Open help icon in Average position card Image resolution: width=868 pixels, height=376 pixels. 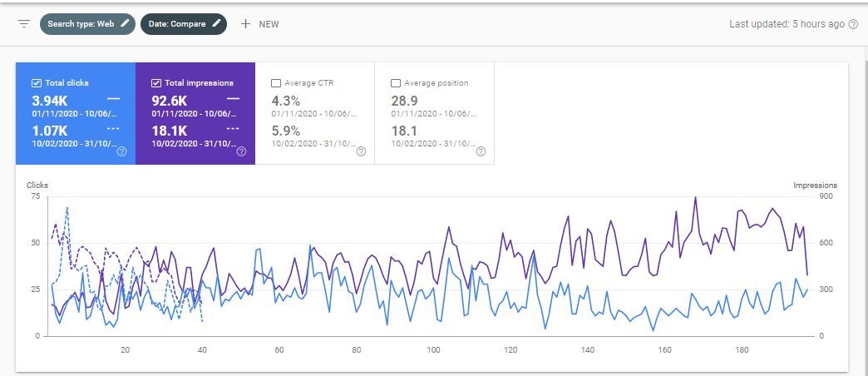pos(481,151)
